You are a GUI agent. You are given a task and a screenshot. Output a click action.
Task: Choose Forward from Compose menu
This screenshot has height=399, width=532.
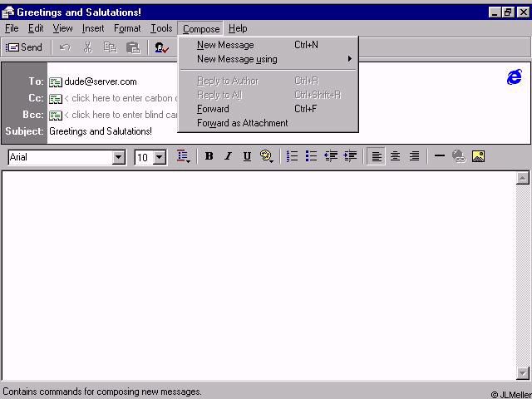coord(268,109)
